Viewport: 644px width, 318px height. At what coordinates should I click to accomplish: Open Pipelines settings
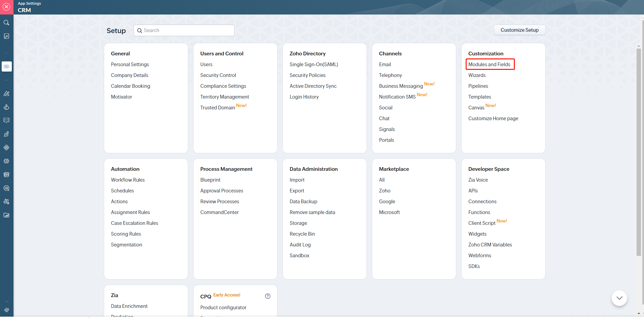(x=478, y=86)
